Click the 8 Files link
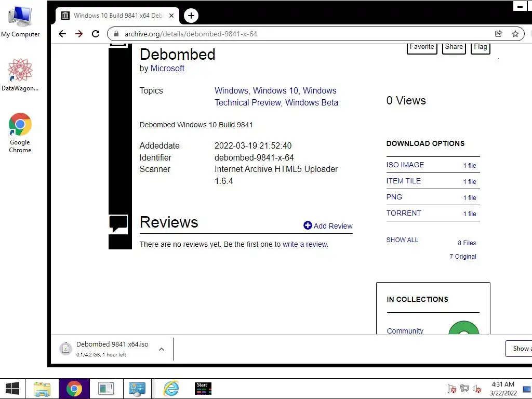This screenshot has height=399, width=532. (467, 243)
